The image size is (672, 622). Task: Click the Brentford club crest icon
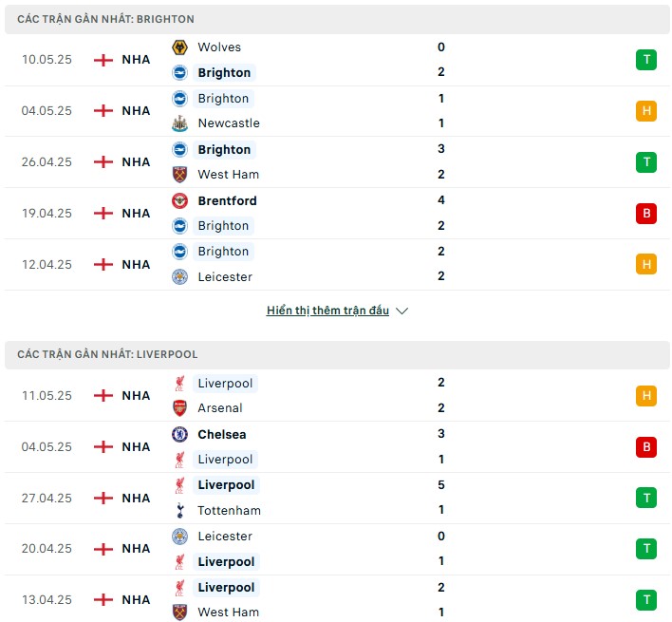coord(179,200)
